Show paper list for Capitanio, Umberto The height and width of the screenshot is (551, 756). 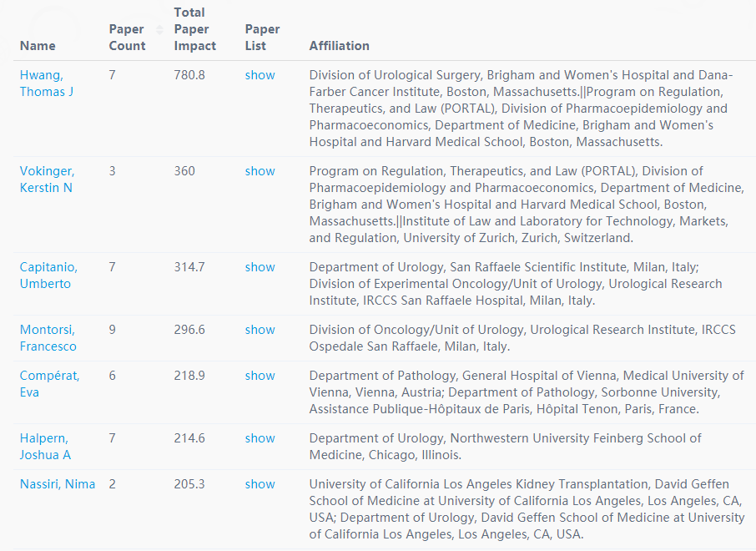260,267
